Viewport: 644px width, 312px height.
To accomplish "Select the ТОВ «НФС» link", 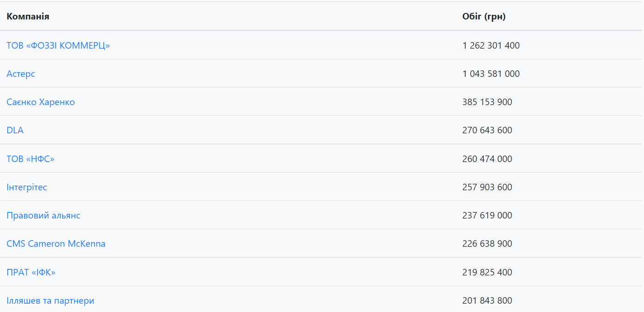I will (31, 159).
